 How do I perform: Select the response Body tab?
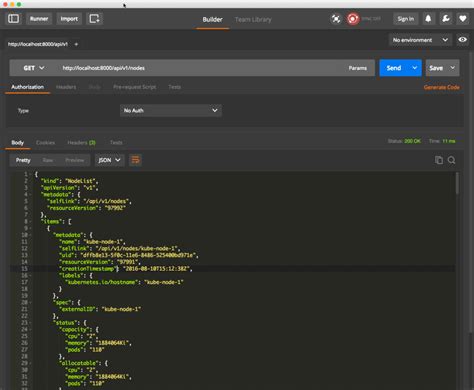pyautogui.click(x=18, y=143)
